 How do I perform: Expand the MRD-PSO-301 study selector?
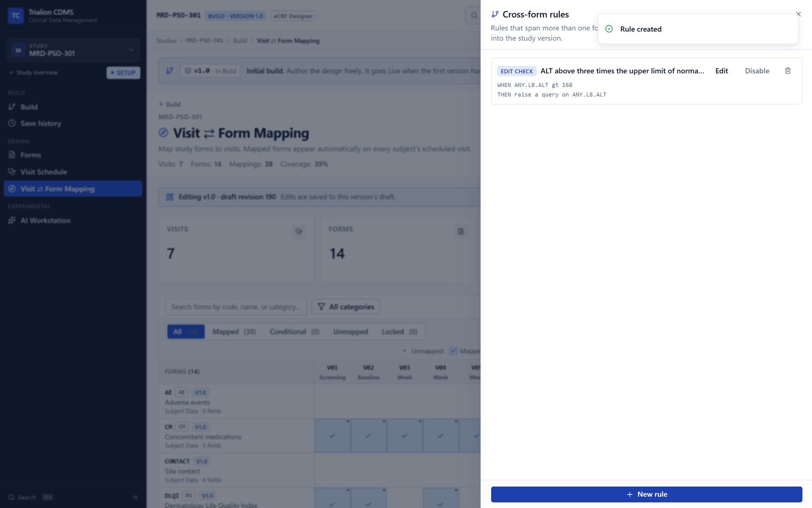click(73, 50)
